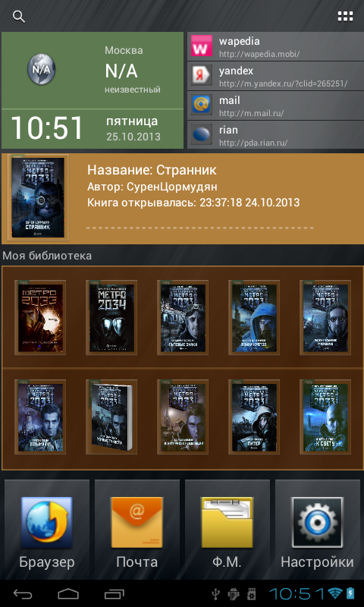Tap the Wi-Fi signal status icon
Screen dimensions: 364x607
coord(336,593)
